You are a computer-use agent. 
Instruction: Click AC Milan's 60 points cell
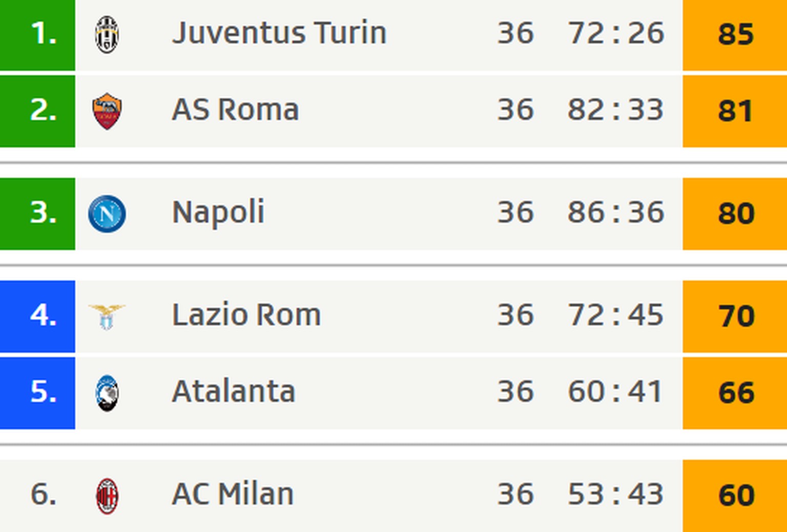735,495
